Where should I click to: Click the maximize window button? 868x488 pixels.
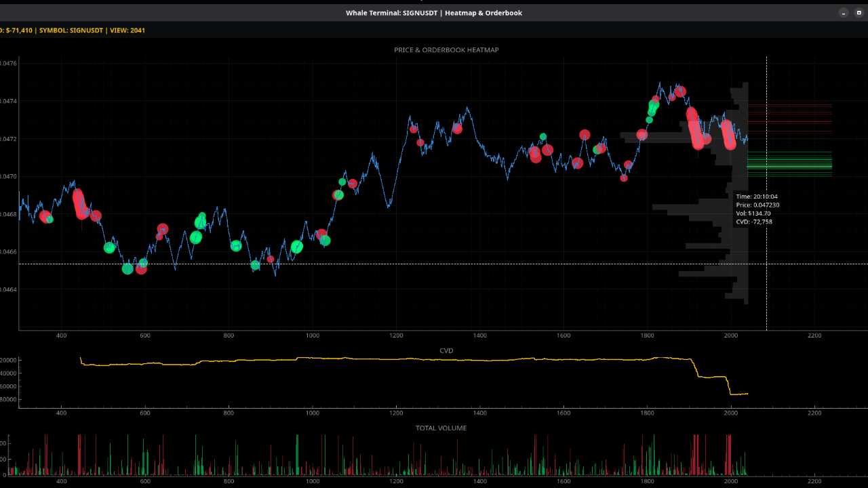click(x=859, y=13)
